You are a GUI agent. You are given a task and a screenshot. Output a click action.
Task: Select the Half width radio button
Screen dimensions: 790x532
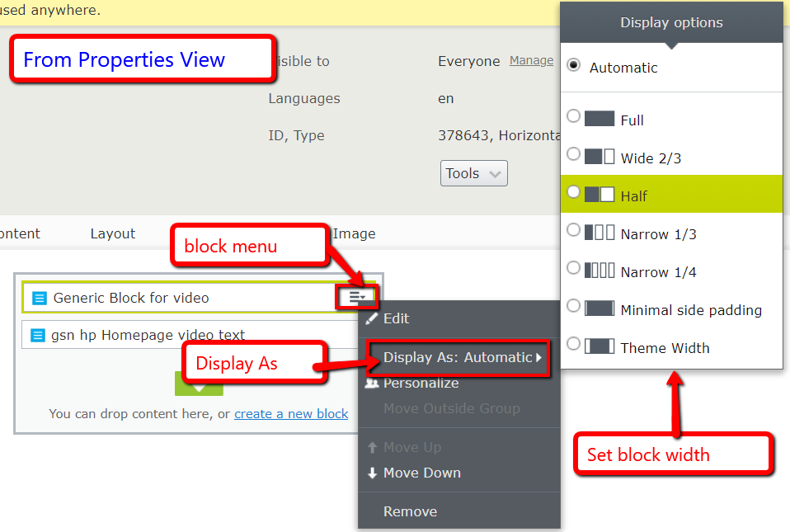click(574, 192)
